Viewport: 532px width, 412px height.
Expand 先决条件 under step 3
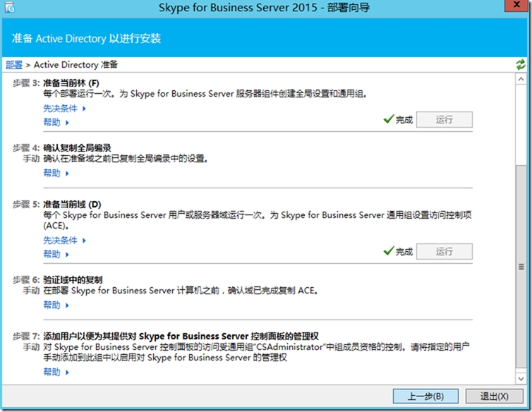click(64, 109)
